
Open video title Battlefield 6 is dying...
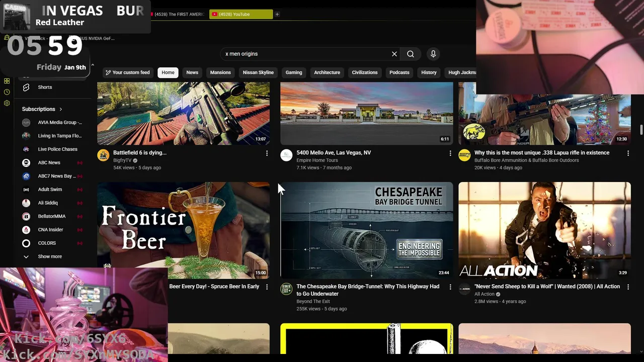[x=140, y=153]
